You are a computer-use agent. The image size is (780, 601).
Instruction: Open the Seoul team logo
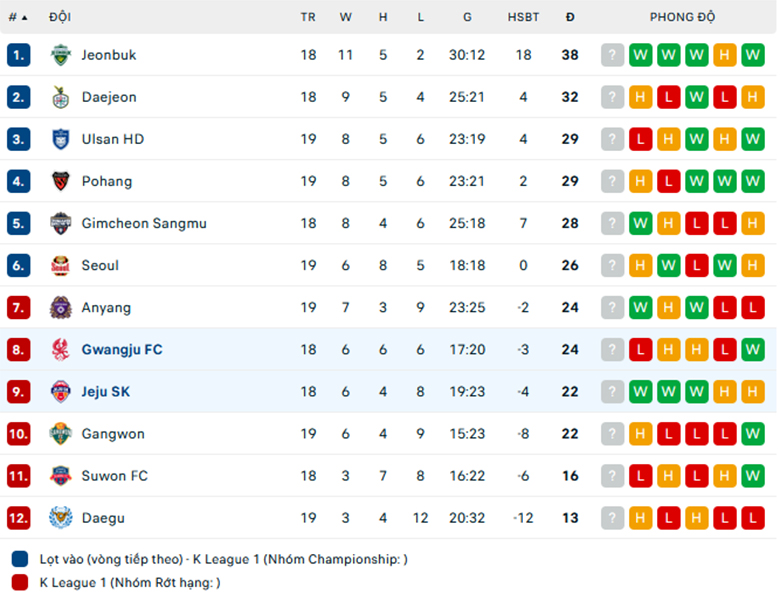coord(61,266)
